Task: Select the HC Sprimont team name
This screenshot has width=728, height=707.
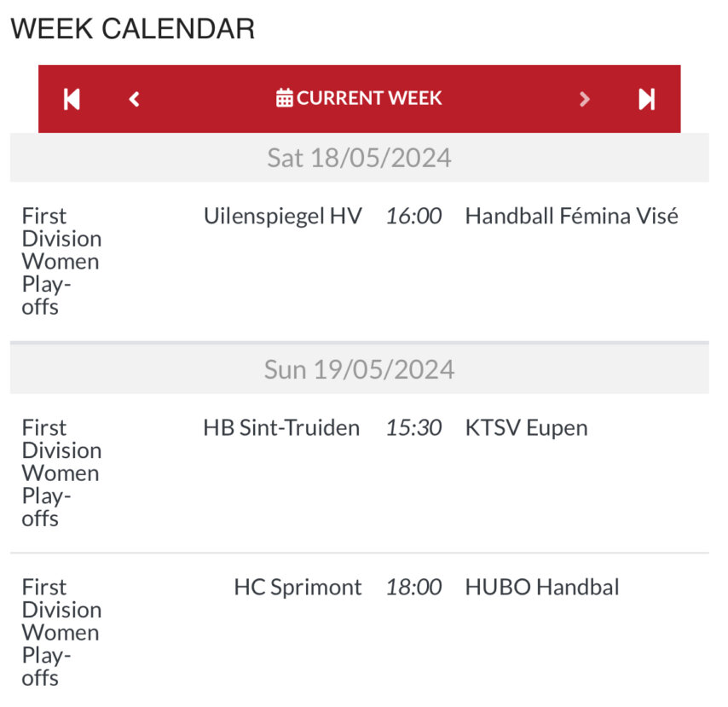Action: coord(298,587)
